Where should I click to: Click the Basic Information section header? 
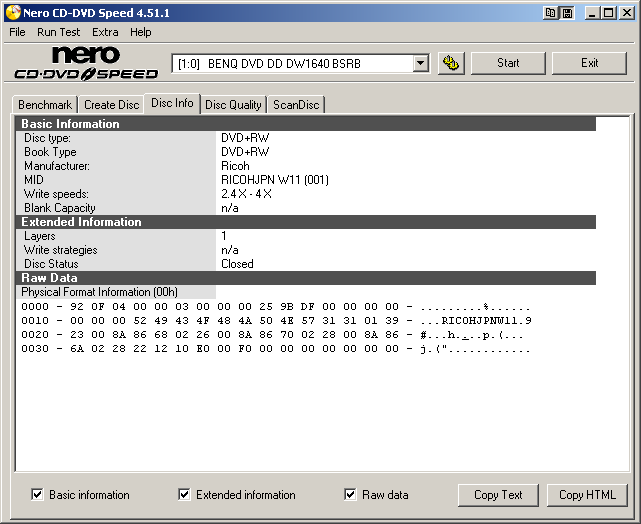pos(306,124)
